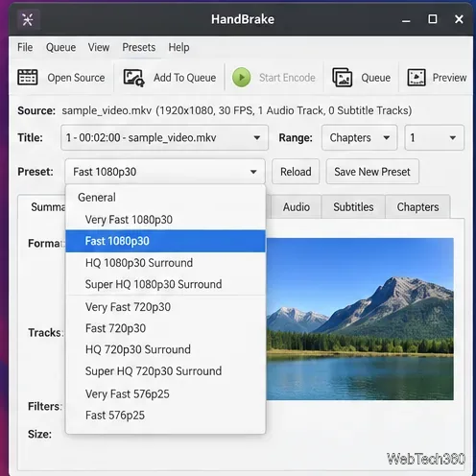The image size is (476, 476).
Task: Click the green Start Encode play icon
Action: click(x=242, y=78)
